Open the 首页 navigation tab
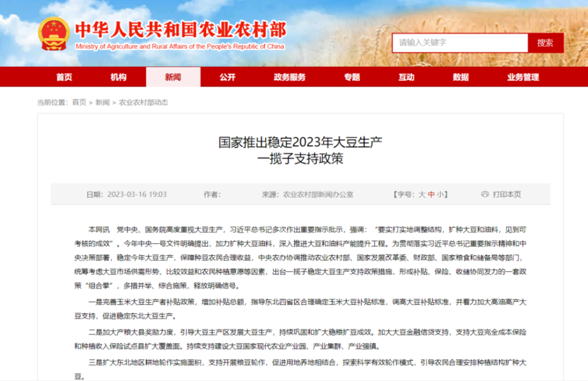This screenshot has height=381, width=588. pyautogui.click(x=64, y=77)
